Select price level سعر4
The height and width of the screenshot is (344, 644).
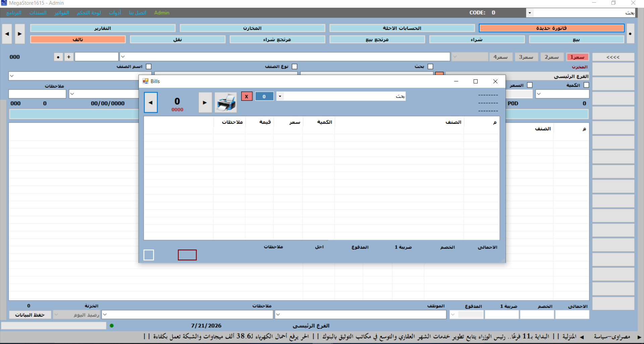click(500, 57)
